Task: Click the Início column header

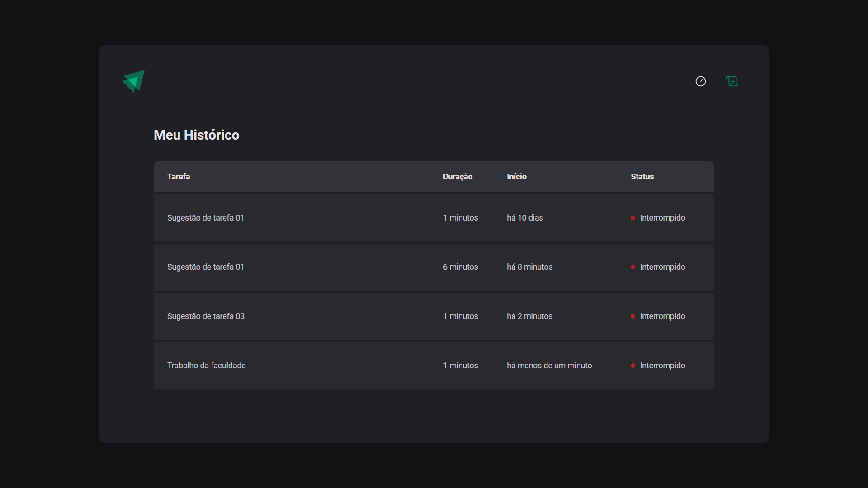Action: pyautogui.click(x=516, y=177)
